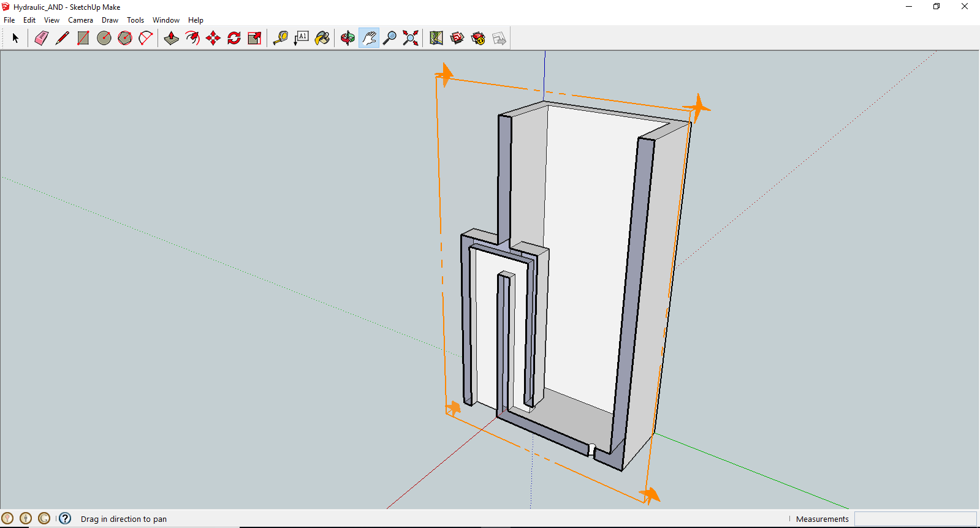Activate the Rotate tool
Screen dimensions: 980x528
coord(234,38)
